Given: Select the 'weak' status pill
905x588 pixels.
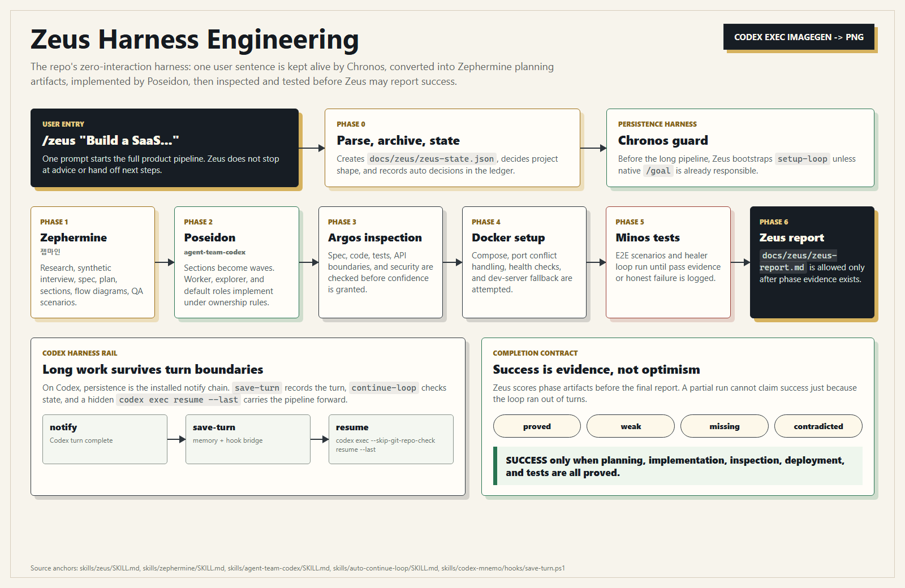Looking at the screenshot, I should (x=631, y=426).
